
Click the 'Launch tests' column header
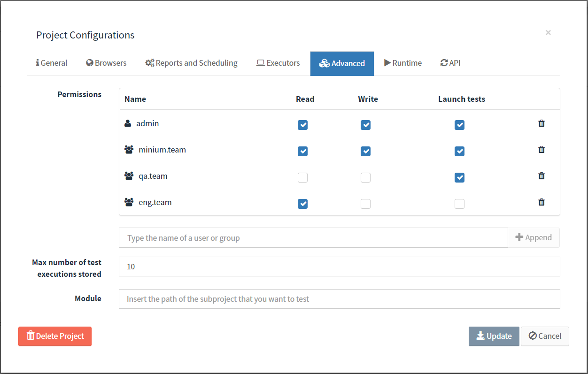[x=462, y=99]
